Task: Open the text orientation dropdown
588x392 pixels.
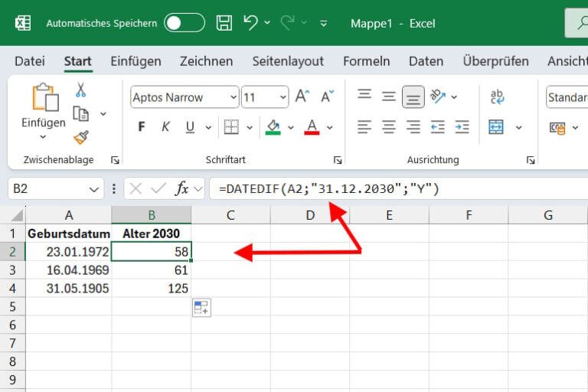Action: 454,97
